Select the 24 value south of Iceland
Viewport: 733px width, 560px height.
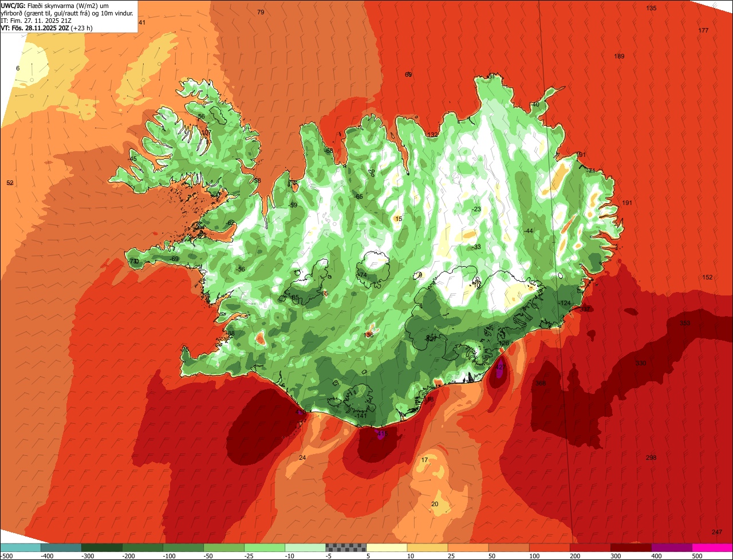coord(302,458)
